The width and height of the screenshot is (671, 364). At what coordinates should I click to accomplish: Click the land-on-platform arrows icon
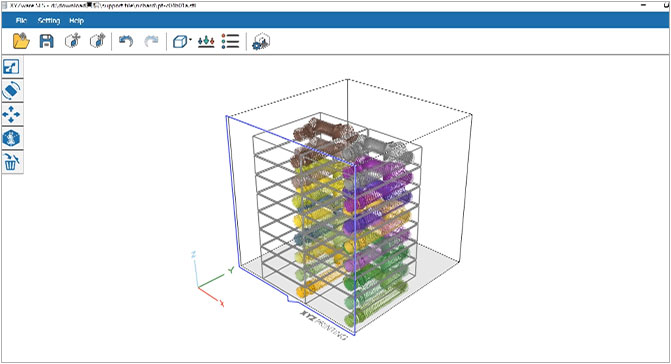tap(206, 41)
